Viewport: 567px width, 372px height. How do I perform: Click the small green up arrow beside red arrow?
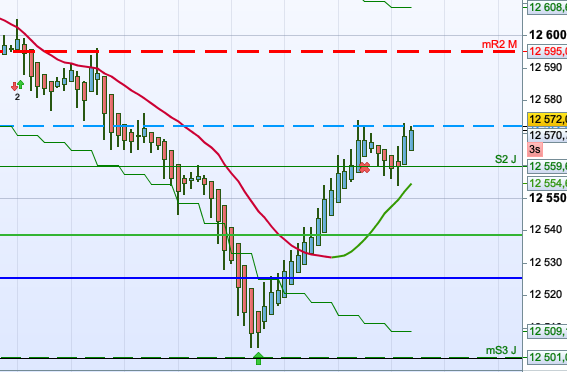(21, 85)
